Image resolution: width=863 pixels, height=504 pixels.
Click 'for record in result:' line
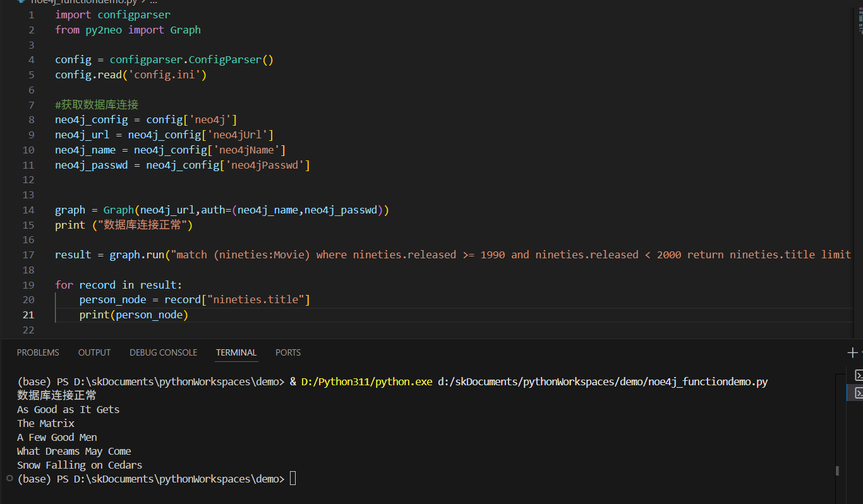(119, 285)
